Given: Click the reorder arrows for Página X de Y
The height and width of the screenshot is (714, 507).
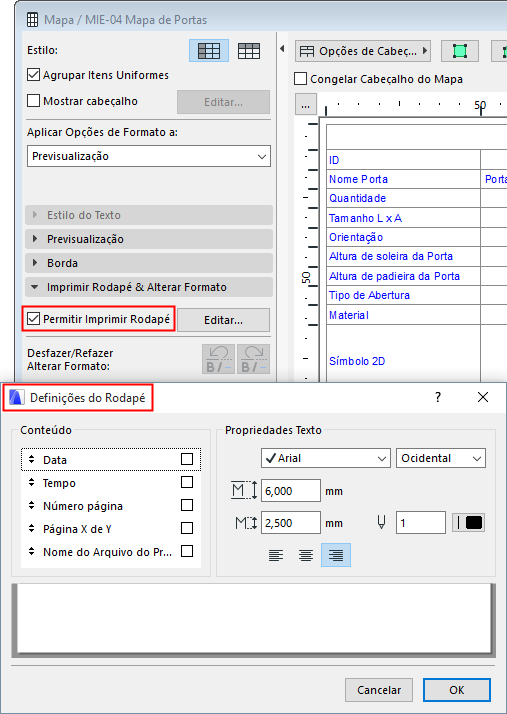Looking at the screenshot, I should tap(31, 528).
